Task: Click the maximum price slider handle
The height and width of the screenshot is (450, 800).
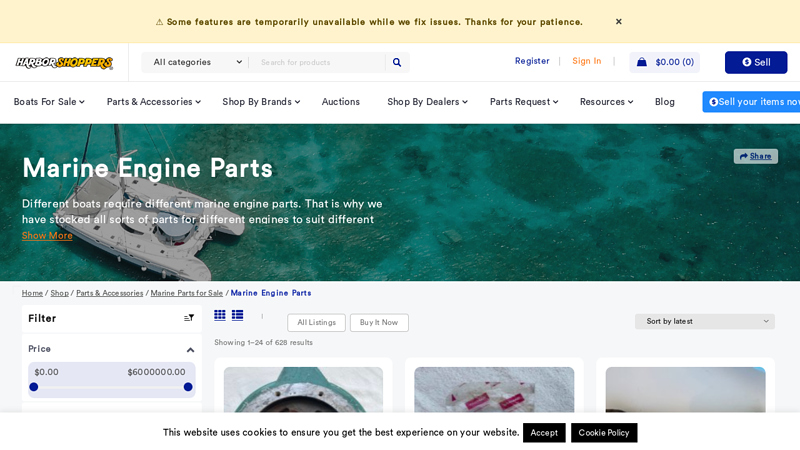Action: tap(188, 387)
